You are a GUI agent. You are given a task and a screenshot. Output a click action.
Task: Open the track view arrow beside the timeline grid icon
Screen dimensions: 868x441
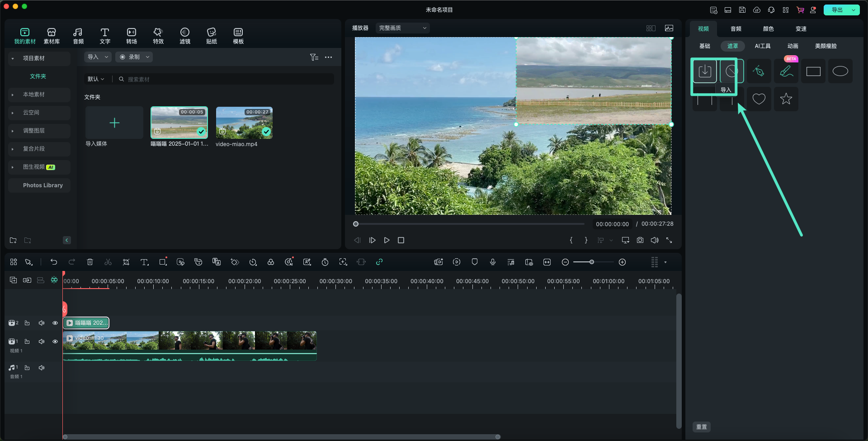(x=665, y=262)
